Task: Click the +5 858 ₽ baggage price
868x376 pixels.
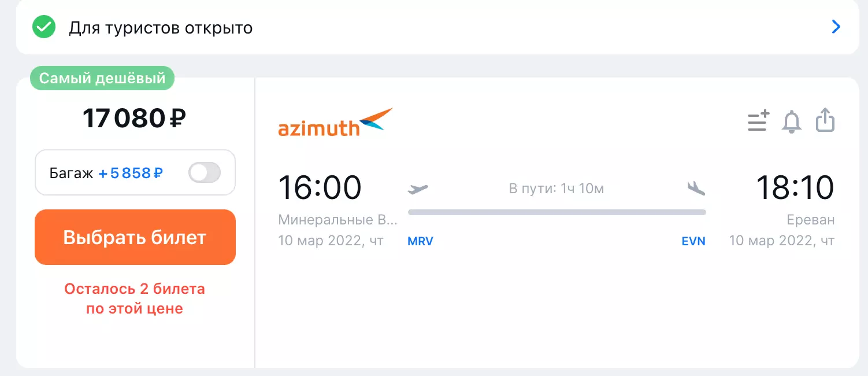Action: (130, 173)
